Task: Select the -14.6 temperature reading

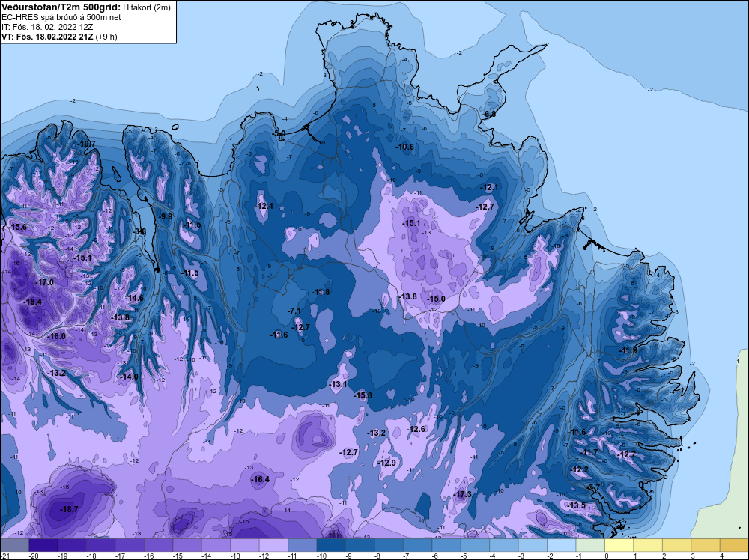Action: click(134, 298)
